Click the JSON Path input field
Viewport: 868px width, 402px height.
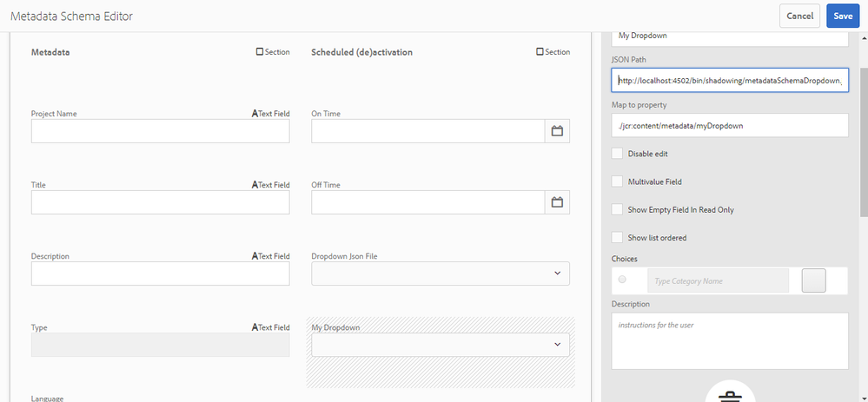point(729,81)
